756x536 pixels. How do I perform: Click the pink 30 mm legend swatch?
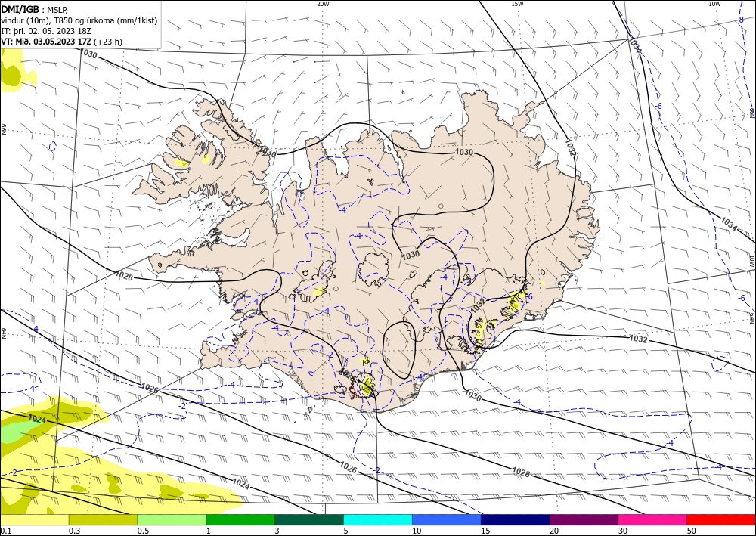pos(653,519)
